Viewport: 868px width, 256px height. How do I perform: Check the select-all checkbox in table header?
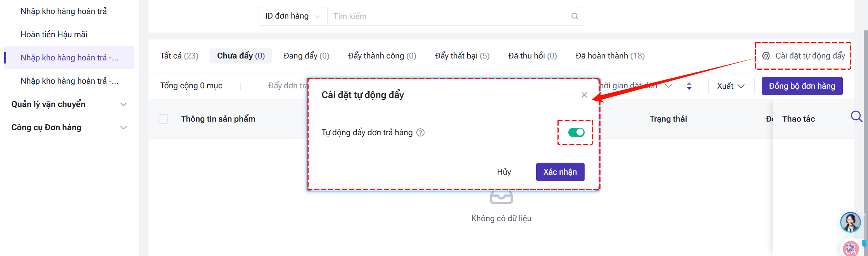[163, 119]
